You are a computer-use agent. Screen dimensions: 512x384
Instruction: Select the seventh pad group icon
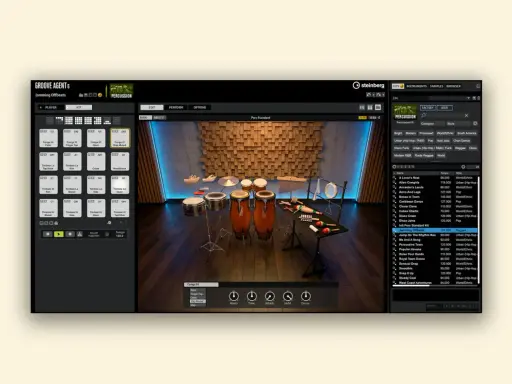[x=107, y=120]
